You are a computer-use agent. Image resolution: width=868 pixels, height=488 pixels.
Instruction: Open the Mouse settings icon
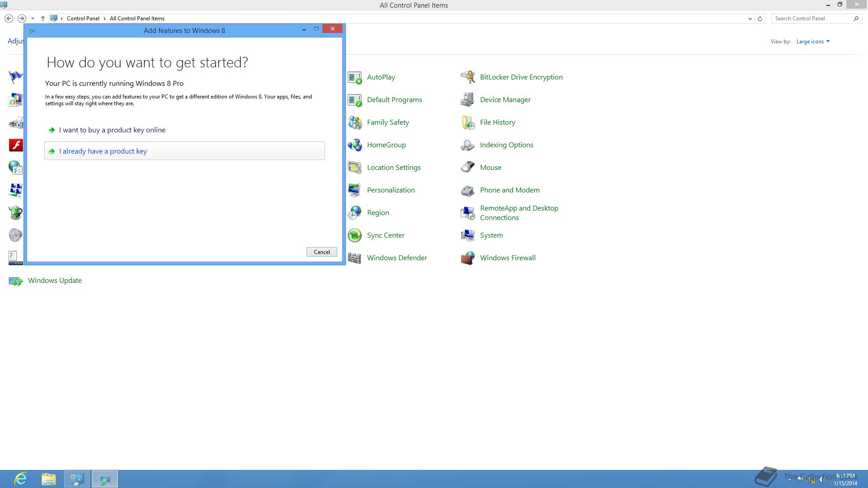(x=467, y=168)
